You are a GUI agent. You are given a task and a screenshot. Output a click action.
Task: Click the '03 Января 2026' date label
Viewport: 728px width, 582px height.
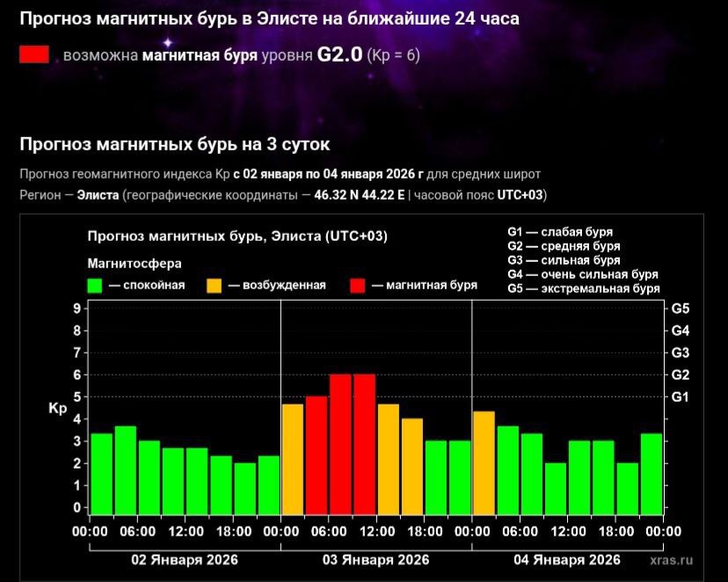coord(375,559)
